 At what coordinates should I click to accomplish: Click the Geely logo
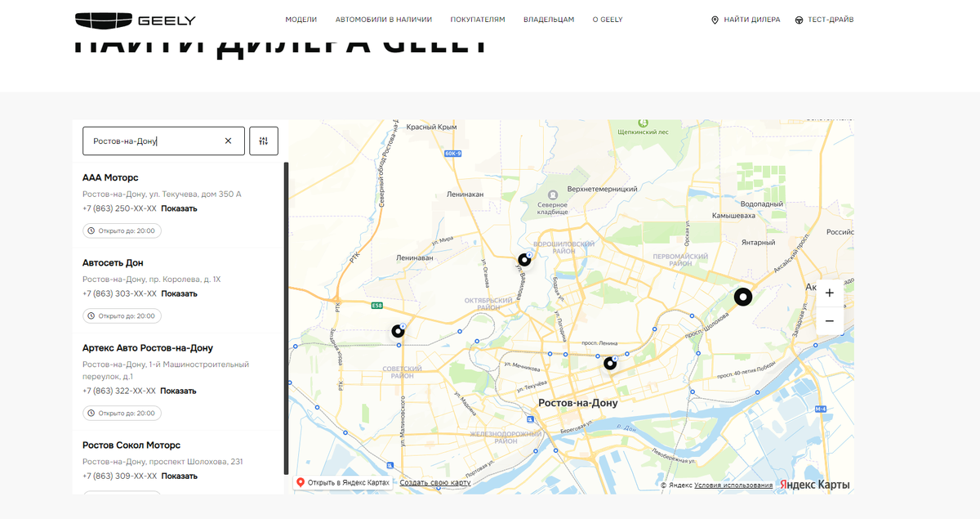pyautogui.click(x=135, y=20)
